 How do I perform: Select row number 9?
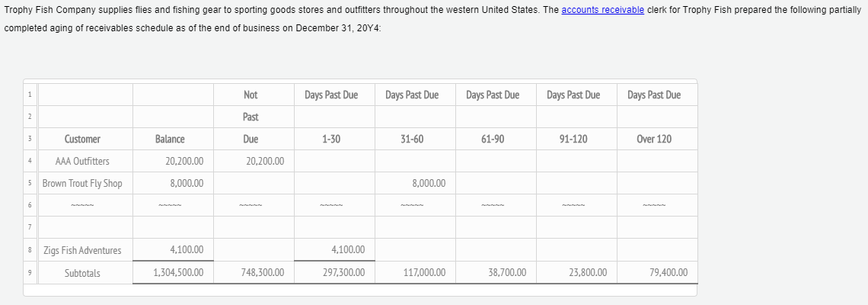tap(30, 273)
